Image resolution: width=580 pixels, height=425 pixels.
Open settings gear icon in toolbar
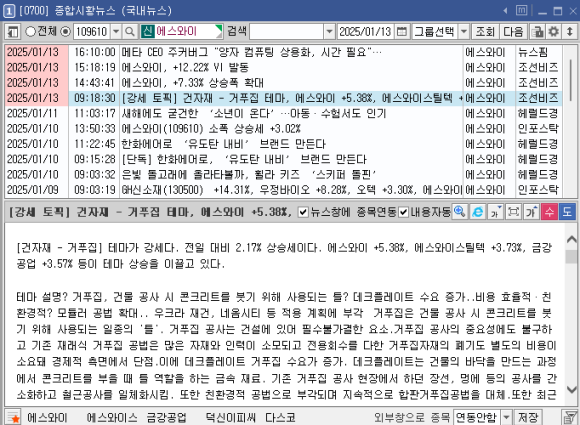coord(553,32)
